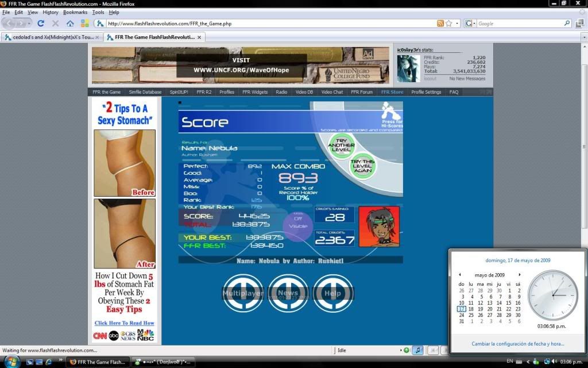Image resolution: width=588 pixels, height=368 pixels.
Task: Click Cambiar la configuración de fecha y hora link
Action: pos(517,344)
